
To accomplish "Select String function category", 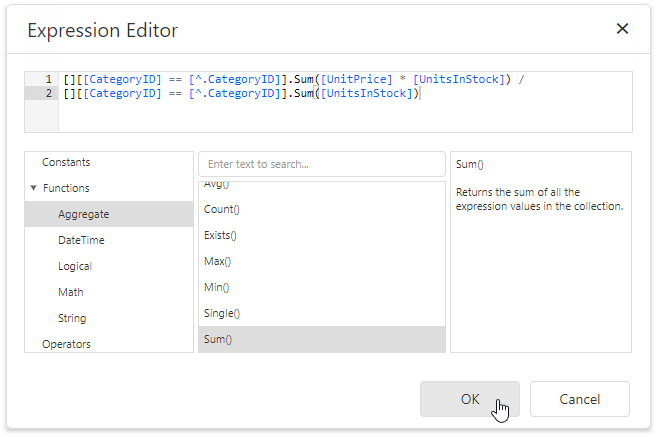I will [72, 318].
